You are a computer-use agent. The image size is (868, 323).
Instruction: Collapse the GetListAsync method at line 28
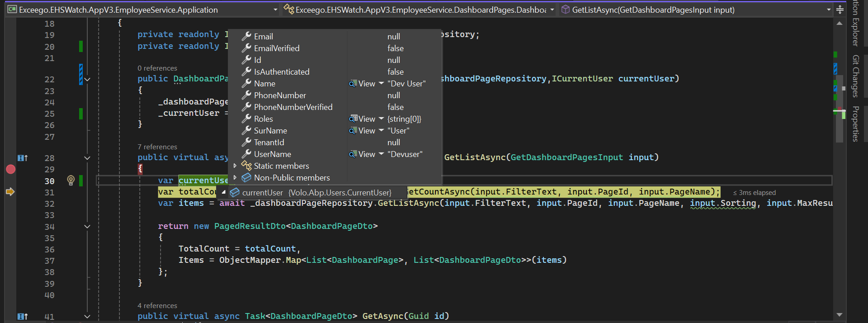tap(87, 158)
